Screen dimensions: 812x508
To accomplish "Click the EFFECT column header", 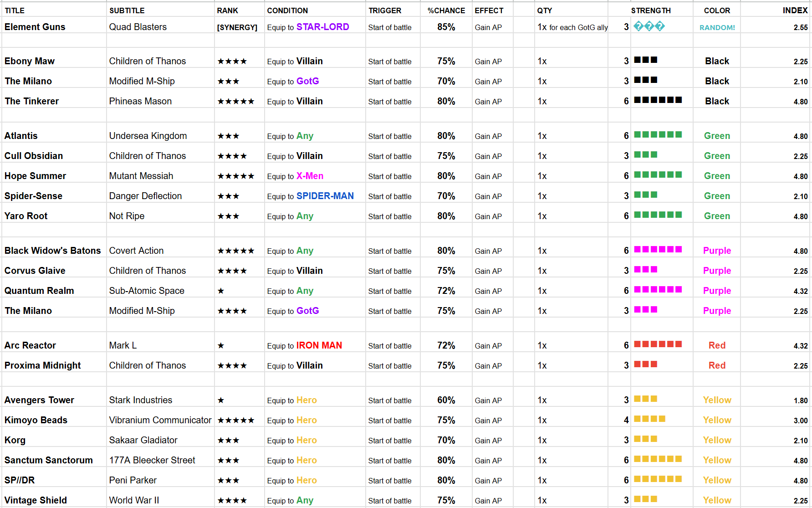I will pyautogui.click(x=489, y=10).
